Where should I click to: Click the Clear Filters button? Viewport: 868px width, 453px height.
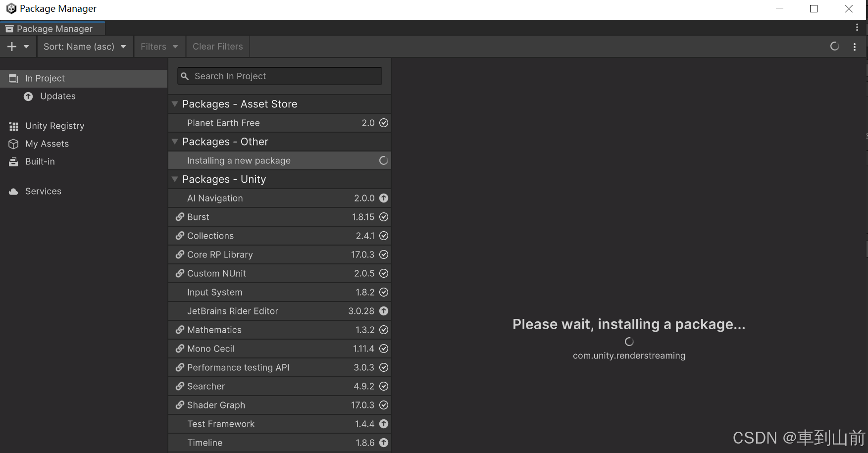[218, 47]
